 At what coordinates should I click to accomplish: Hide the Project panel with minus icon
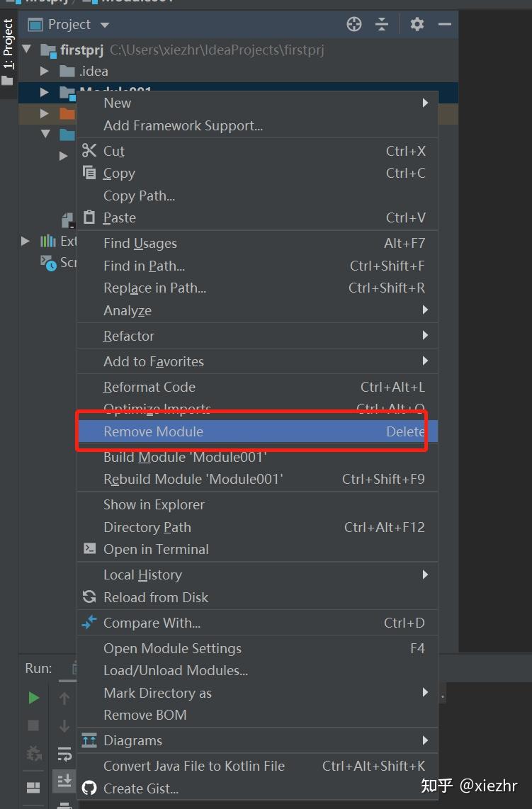coord(445,24)
